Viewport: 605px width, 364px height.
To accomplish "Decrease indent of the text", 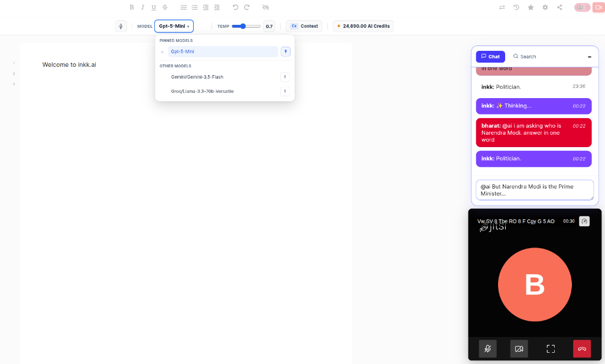I will coord(217,7).
